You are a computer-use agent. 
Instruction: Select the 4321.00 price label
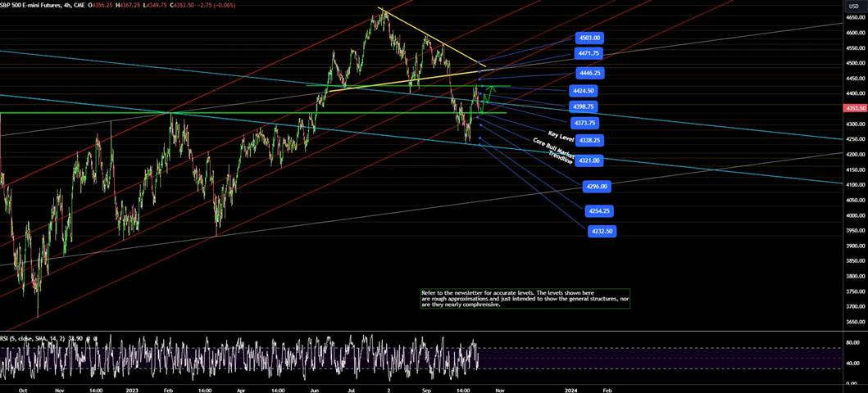[x=589, y=160]
